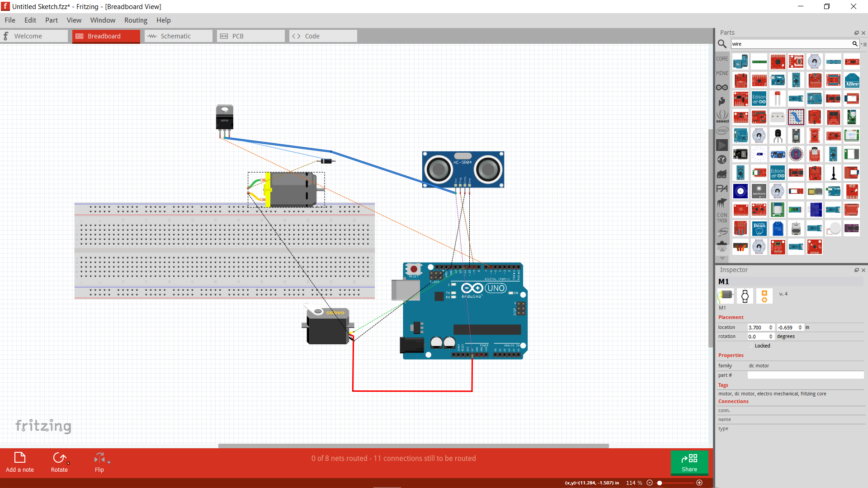Click the Add a note icon
Screen dimensions: 868x488
(x=19, y=458)
